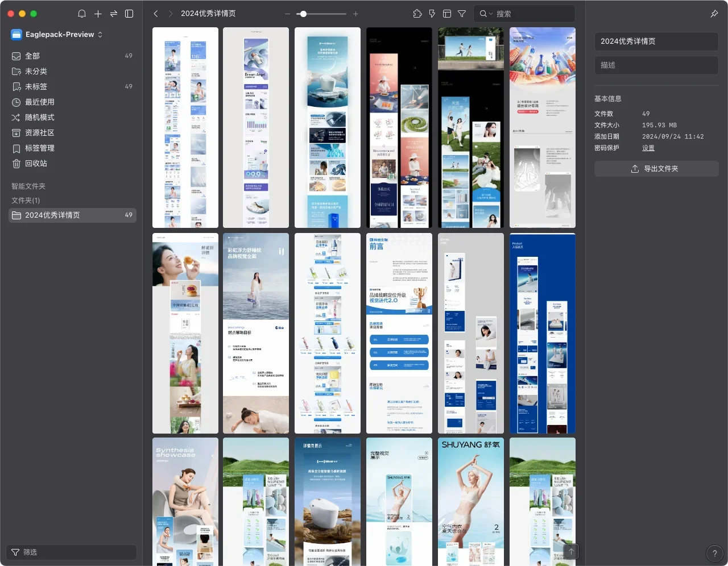Select the 2024优秀详情页 folder in sidebar
The width and height of the screenshot is (728, 566).
pyautogui.click(x=72, y=215)
